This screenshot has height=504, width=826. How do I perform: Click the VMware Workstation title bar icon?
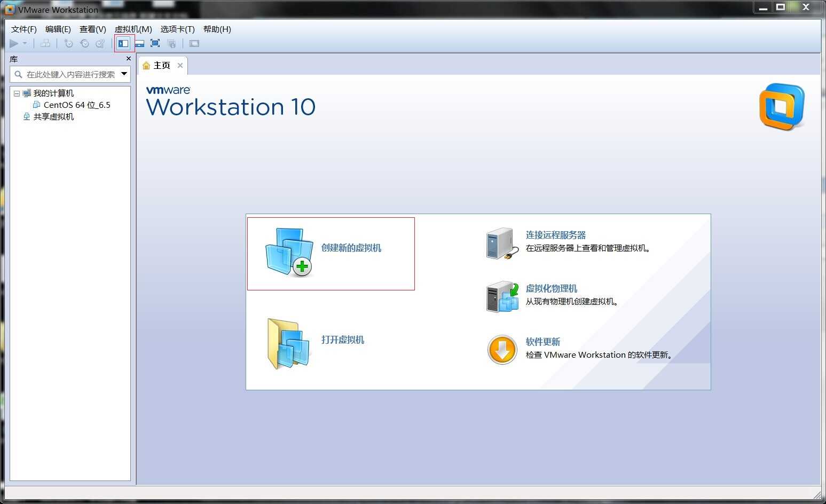point(10,9)
